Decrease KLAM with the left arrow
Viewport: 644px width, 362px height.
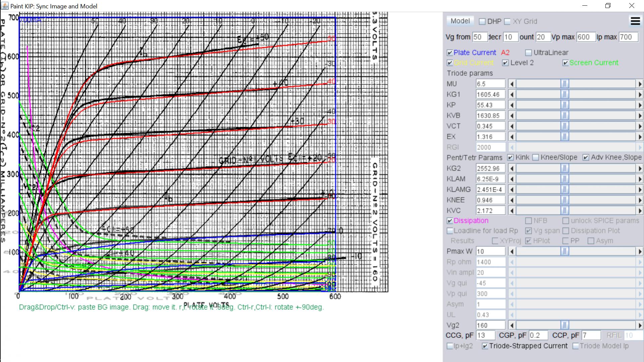tap(512, 179)
